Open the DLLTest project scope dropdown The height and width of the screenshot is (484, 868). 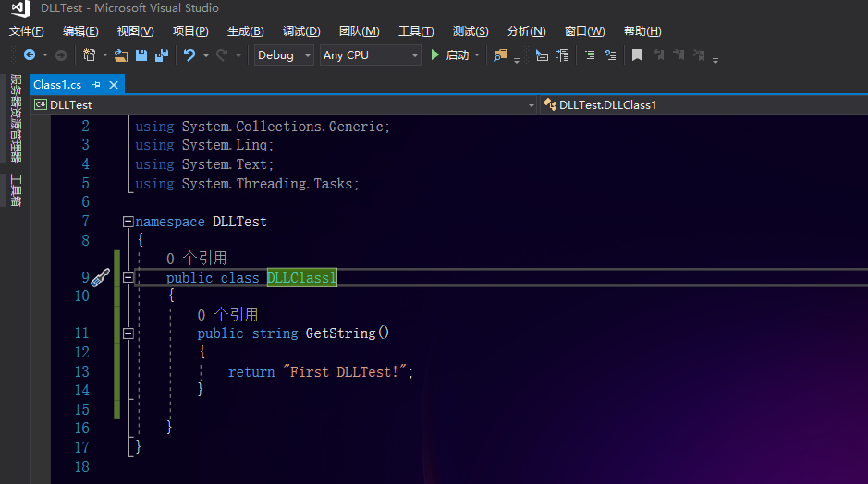pos(285,105)
